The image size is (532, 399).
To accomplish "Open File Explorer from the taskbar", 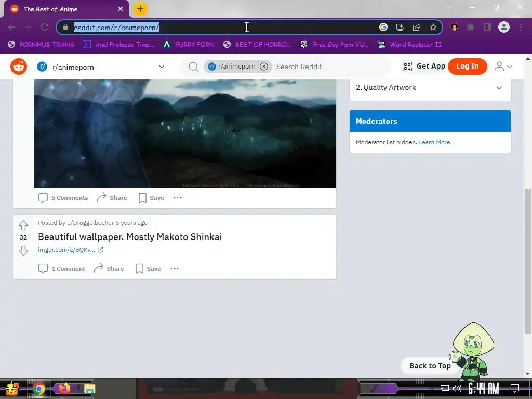I will pyautogui.click(x=89, y=389).
